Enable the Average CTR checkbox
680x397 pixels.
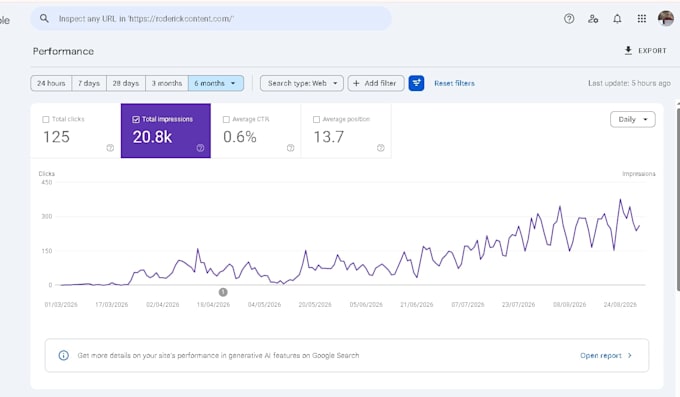pos(226,119)
